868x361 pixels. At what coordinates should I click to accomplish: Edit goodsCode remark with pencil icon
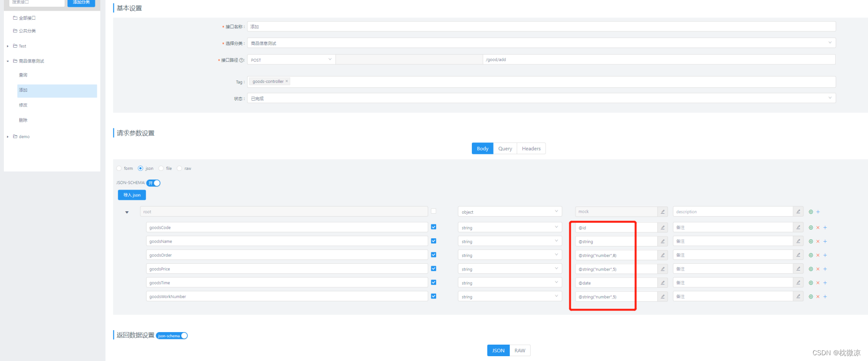798,228
